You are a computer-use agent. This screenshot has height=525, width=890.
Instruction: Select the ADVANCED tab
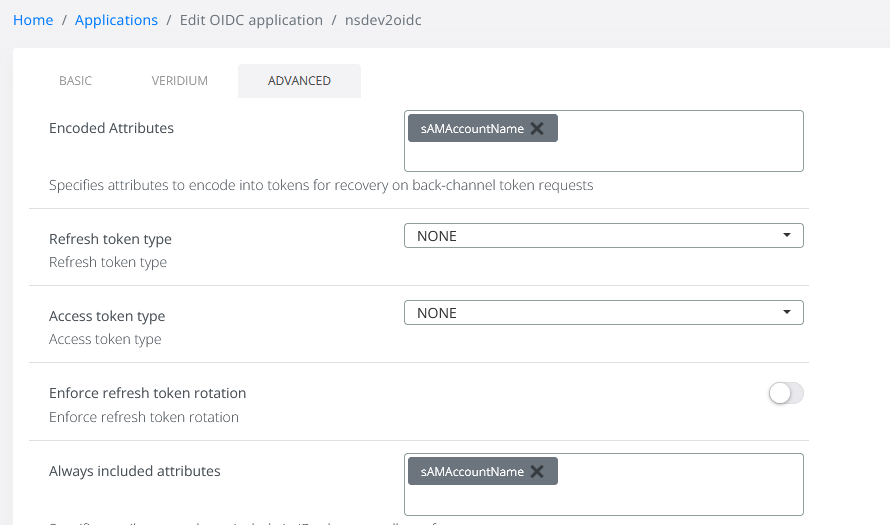[x=299, y=81]
